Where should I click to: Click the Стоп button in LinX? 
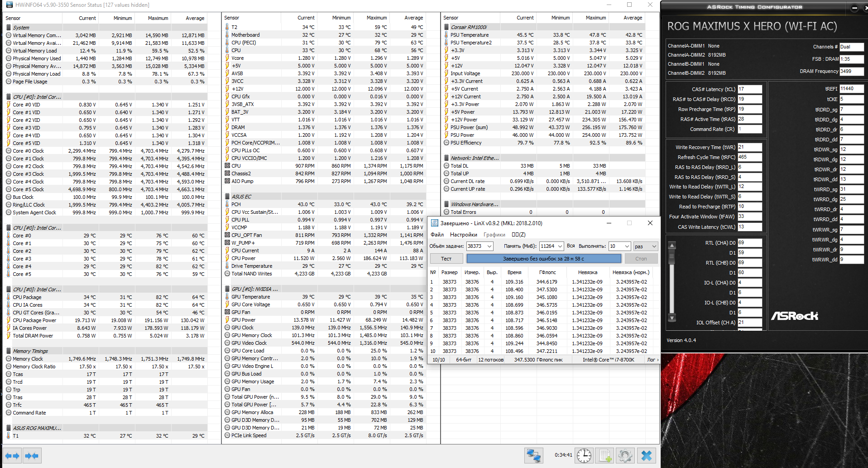point(641,259)
